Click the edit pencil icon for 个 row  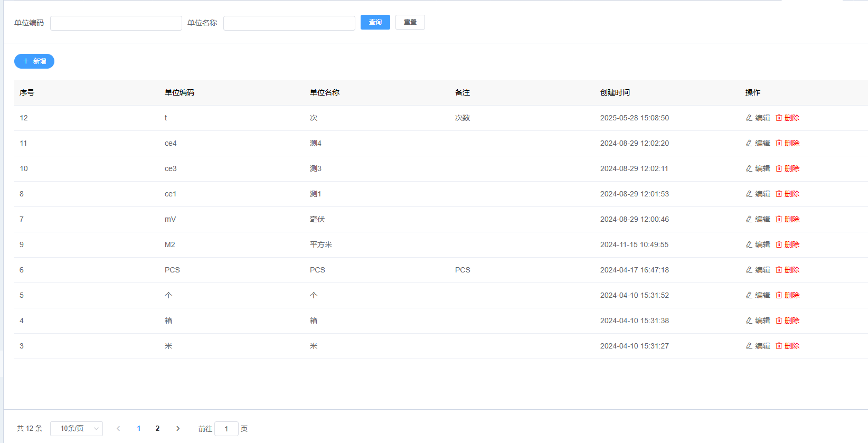pyautogui.click(x=749, y=295)
